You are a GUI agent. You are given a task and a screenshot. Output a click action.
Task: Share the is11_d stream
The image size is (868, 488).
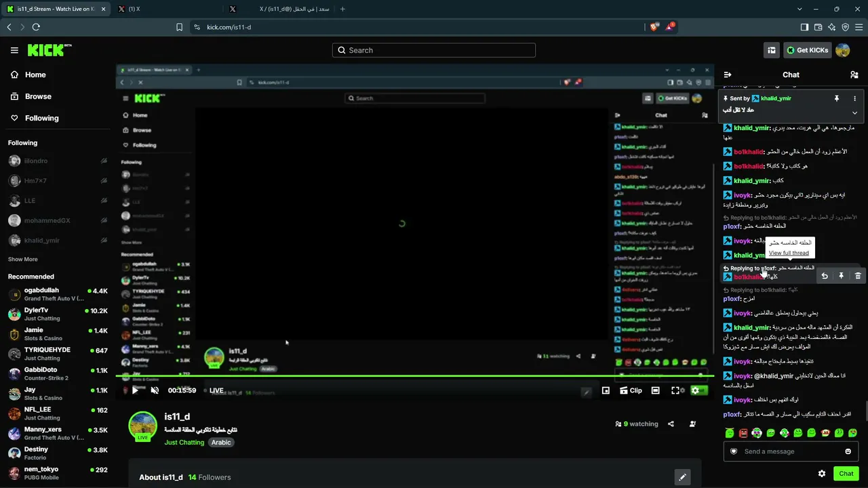point(671,424)
